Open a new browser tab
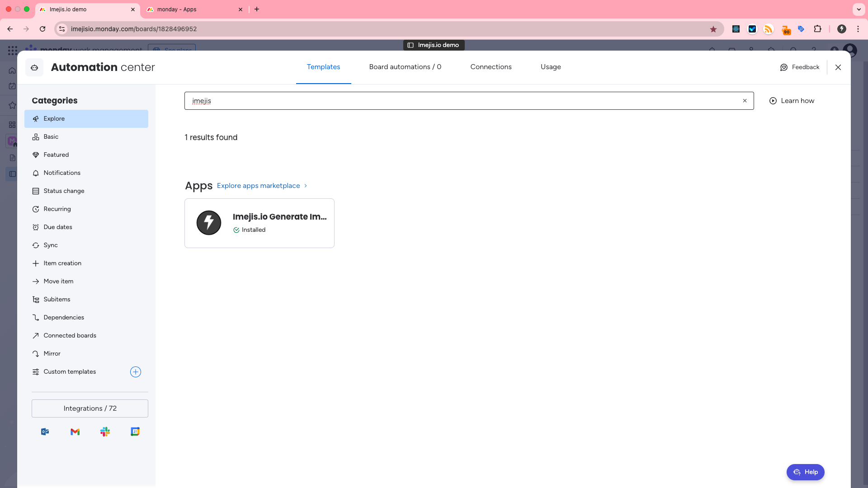The image size is (868, 488). point(257,9)
